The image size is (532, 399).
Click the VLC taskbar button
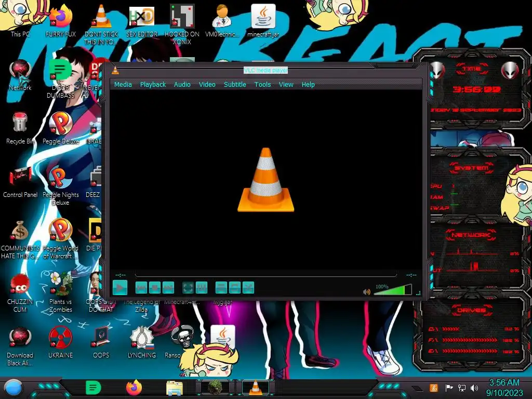256,388
